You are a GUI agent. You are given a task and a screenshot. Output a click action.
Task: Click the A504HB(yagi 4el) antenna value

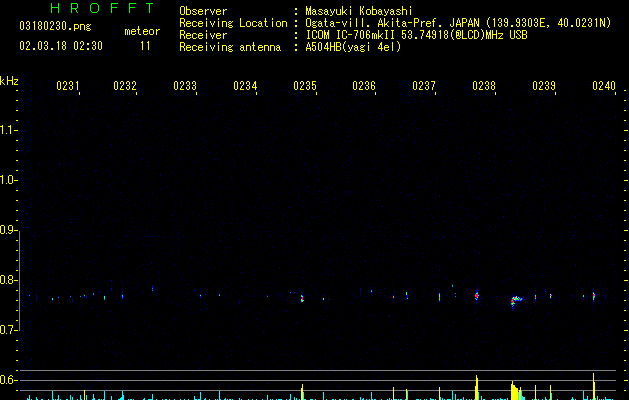click(x=353, y=47)
